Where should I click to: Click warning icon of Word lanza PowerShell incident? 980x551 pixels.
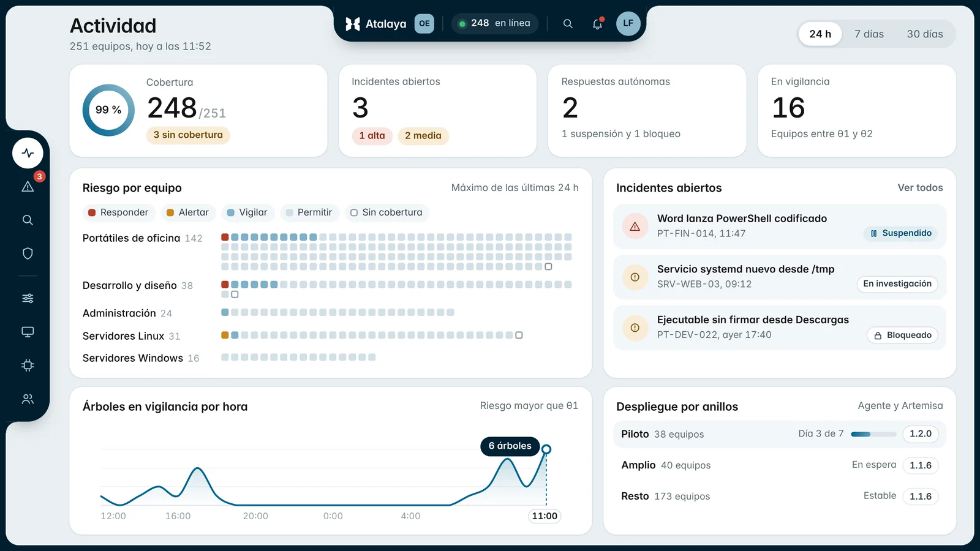pos(635,227)
